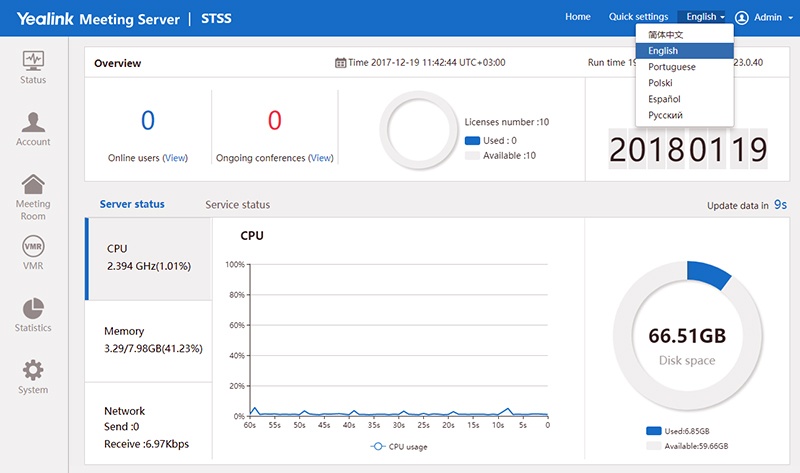
Task: Click the Licenses number :10 text
Action: coord(507,122)
